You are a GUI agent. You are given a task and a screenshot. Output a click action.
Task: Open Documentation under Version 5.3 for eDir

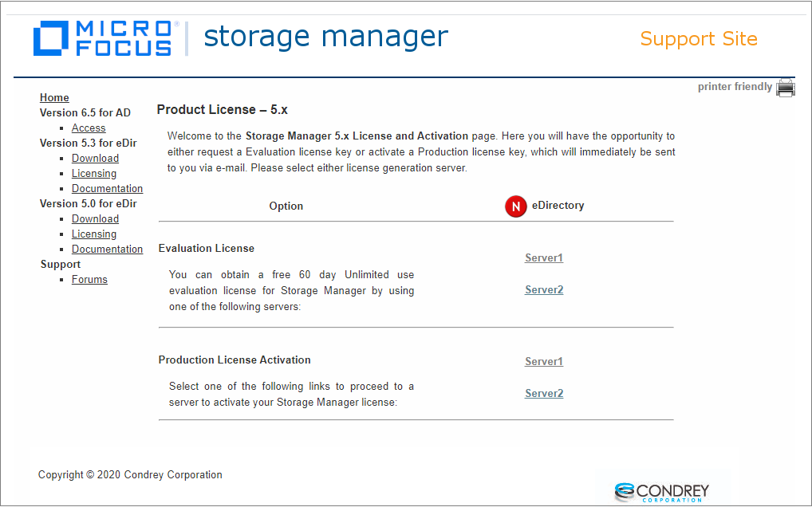coord(107,188)
